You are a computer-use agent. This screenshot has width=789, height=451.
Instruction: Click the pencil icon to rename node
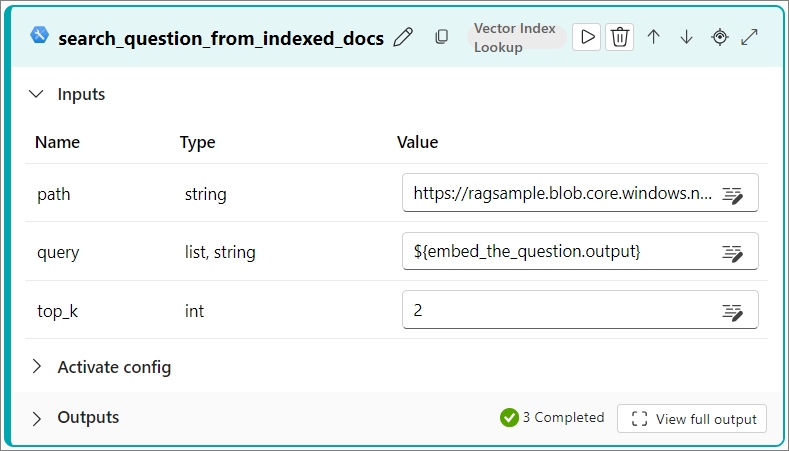point(403,38)
